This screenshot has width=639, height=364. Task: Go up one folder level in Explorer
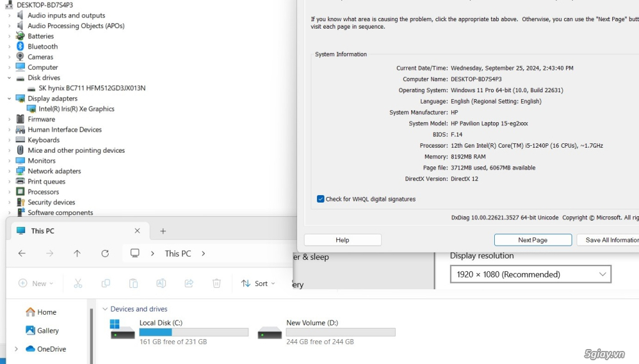tap(77, 253)
